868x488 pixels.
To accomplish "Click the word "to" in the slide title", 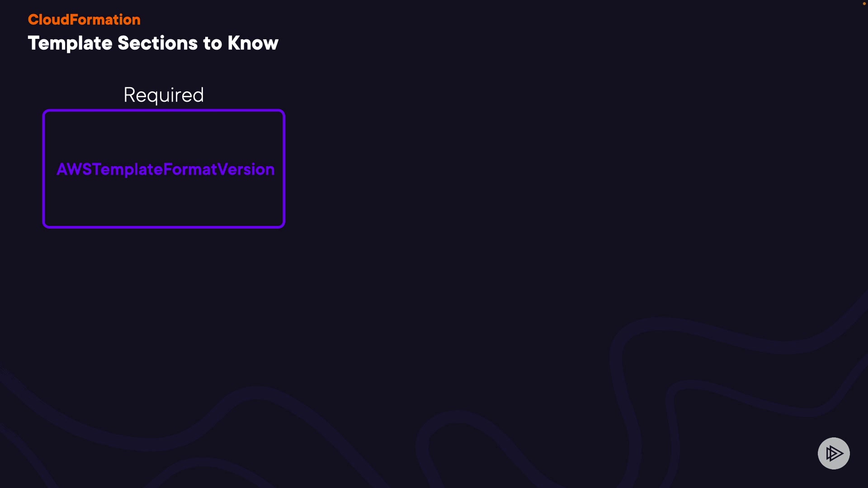I will 212,43.
